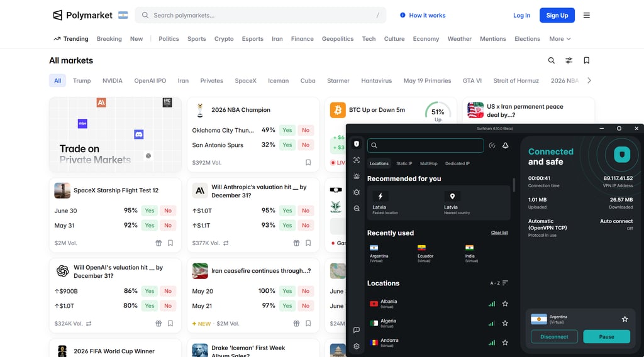Select the OpenAI IPO topic chip
644x357 pixels.
[150, 80]
